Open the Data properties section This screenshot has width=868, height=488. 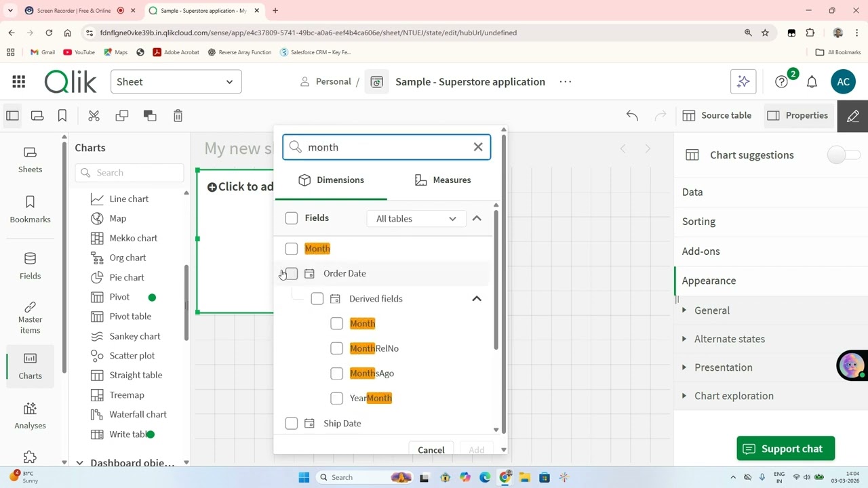771,192
